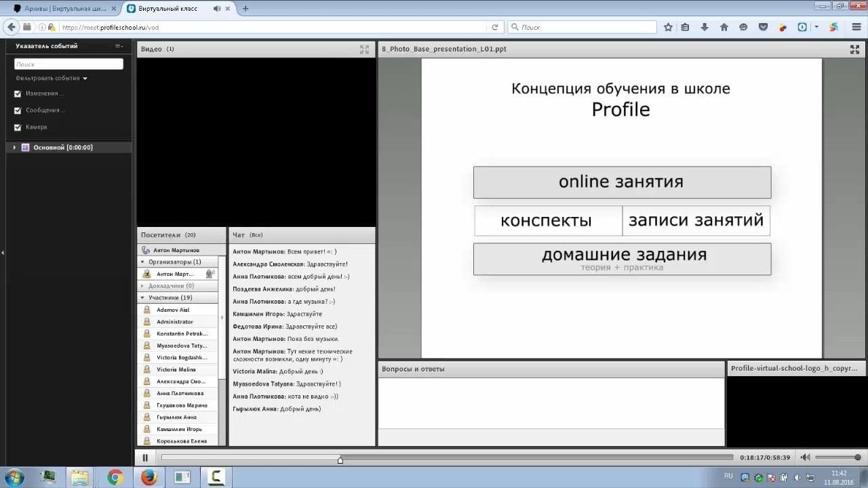Open the Windows Start menu
Viewport: 868px width, 488px height.
pos(14,477)
